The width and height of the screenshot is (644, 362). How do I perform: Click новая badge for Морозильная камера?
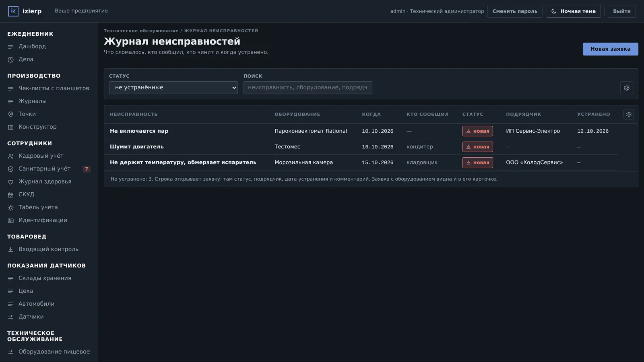tap(478, 162)
